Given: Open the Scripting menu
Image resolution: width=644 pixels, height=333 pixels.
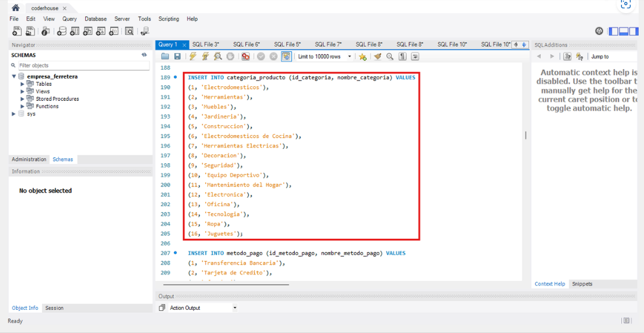Looking at the screenshot, I should click(169, 19).
